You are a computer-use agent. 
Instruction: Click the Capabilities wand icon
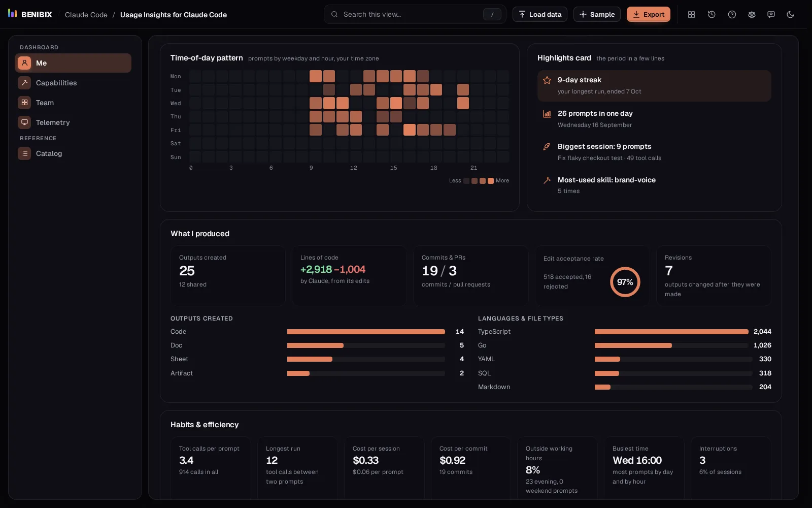(24, 83)
